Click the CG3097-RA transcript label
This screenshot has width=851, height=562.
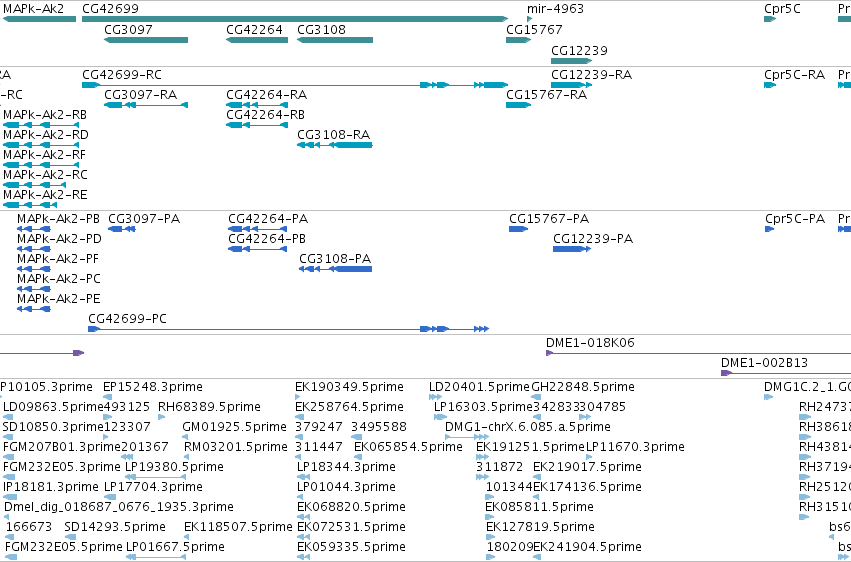pyautogui.click(x=141, y=95)
